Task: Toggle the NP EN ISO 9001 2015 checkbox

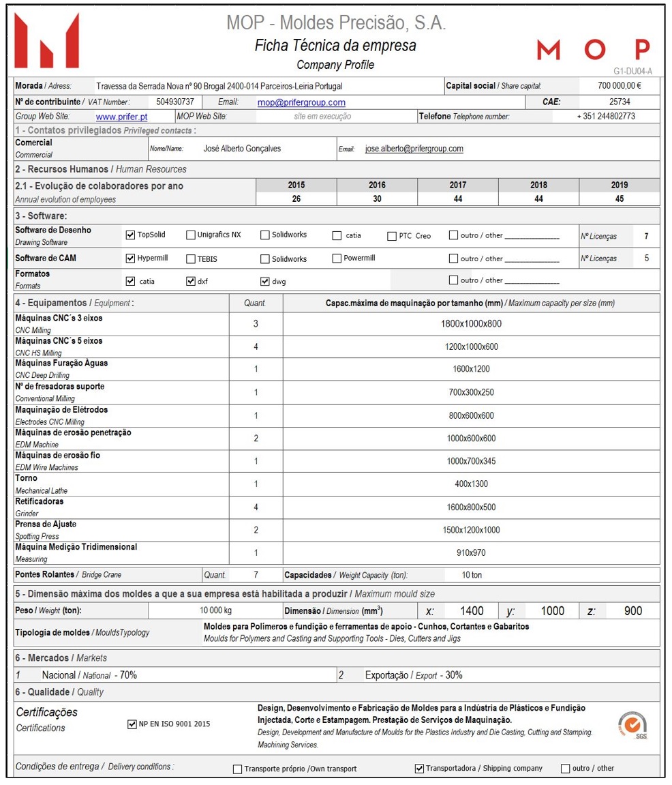Action: 132,724
